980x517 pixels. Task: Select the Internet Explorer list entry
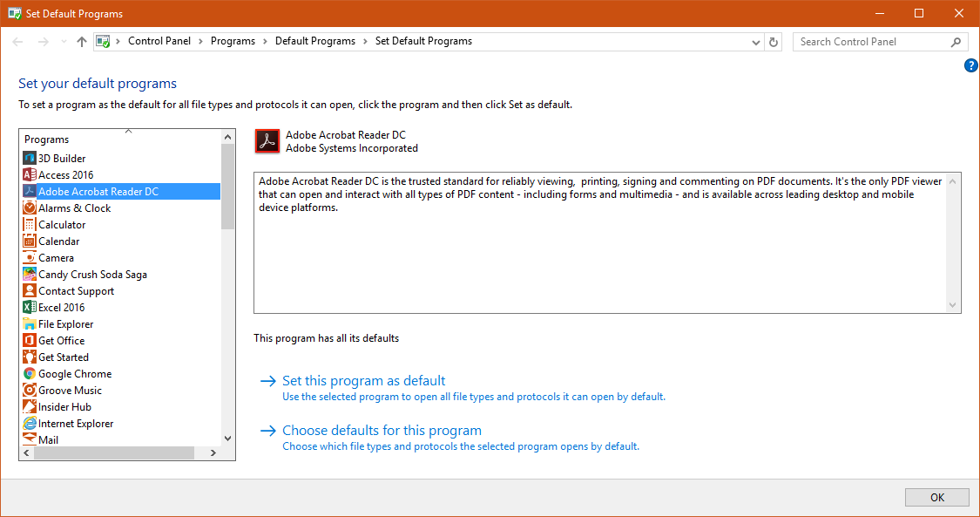pyautogui.click(x=76, y=423)
